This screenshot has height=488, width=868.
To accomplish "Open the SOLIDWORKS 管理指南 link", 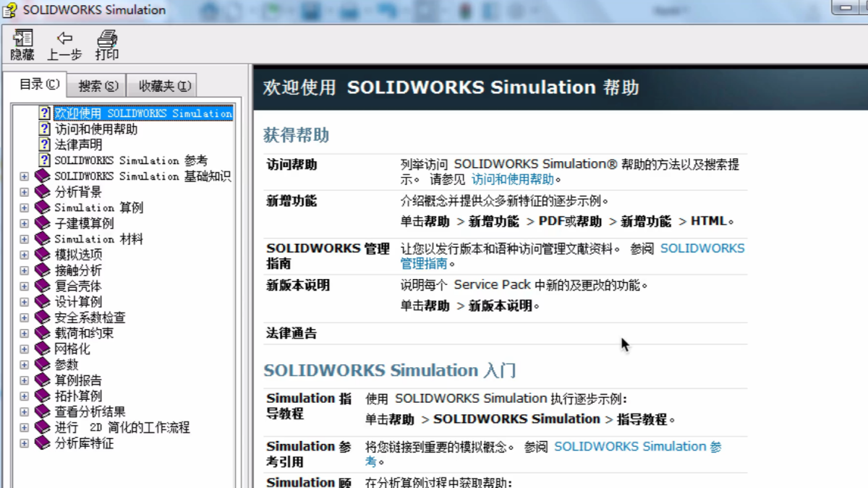I will pos(573,256).
